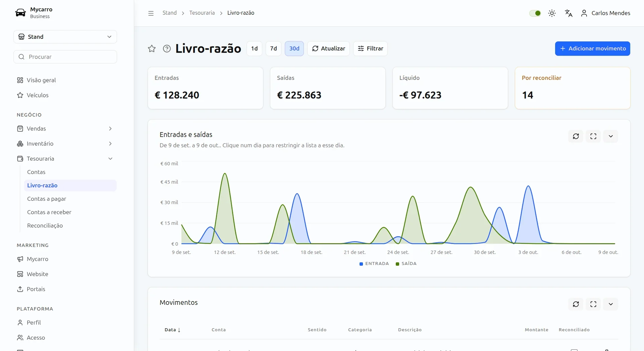Toggle the green switch in header
Viewport: 644px width, 351px height.
(x=535, y=13)
